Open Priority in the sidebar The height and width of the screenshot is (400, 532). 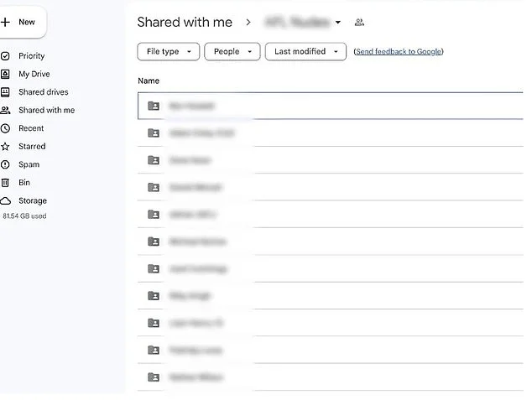pos(31,56)
